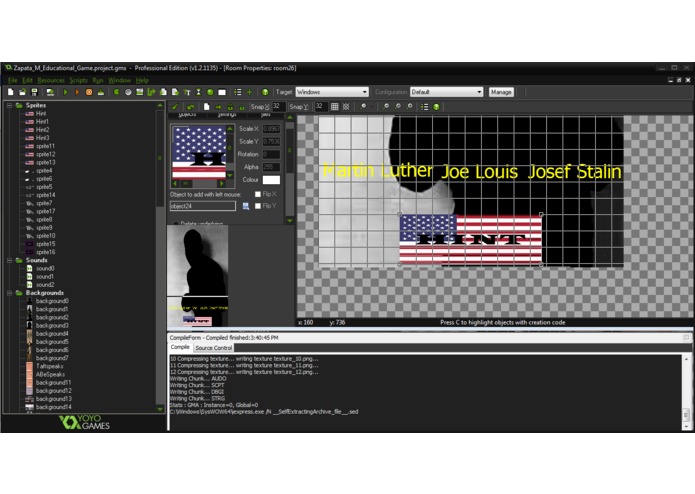Image resolution: width=695 pixels, height=494 pixels.
Task: Create a background with the picture icon
Action: [140, 92]
